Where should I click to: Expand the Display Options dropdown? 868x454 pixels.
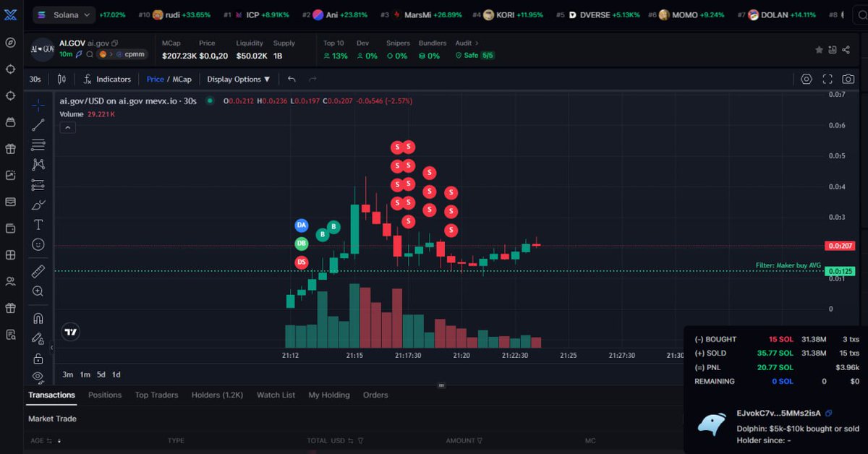coord(239,79)
